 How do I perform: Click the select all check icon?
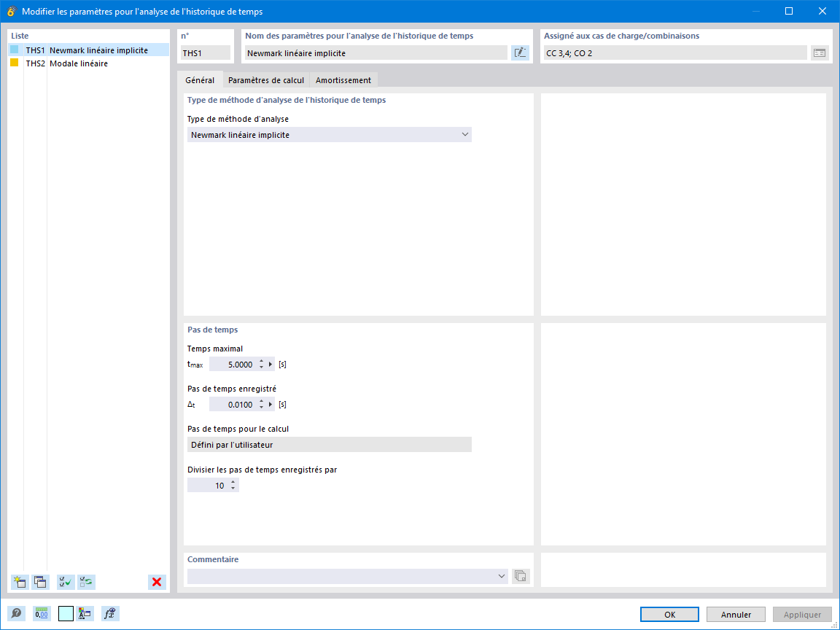pyautogui.click(x=66, y=582)
